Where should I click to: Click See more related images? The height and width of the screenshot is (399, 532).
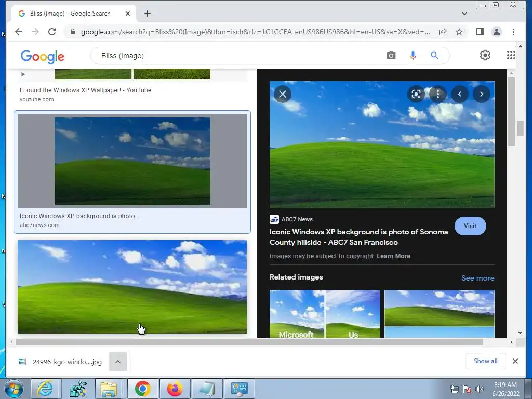click(x=478, y=278)
